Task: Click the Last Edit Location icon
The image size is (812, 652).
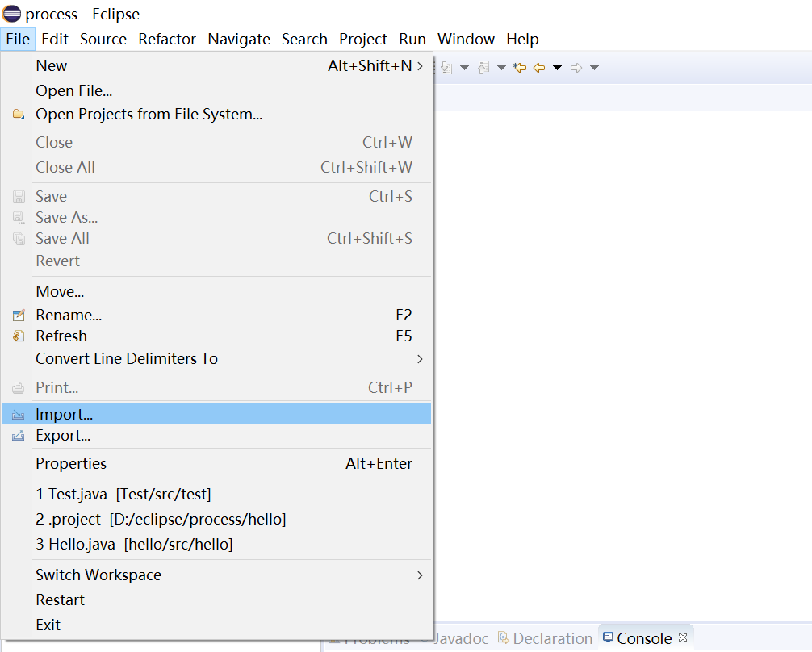Action: pos(520,68)
